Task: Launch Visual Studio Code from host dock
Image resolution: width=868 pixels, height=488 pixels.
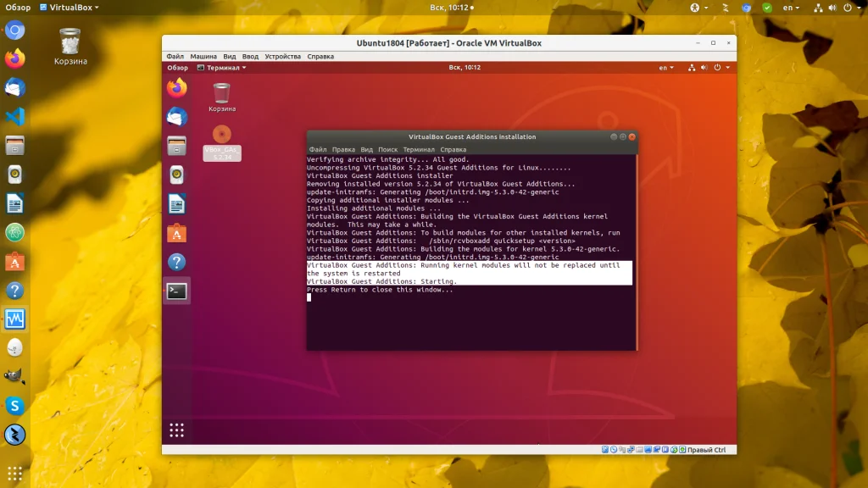Action: tap(15, 117)
